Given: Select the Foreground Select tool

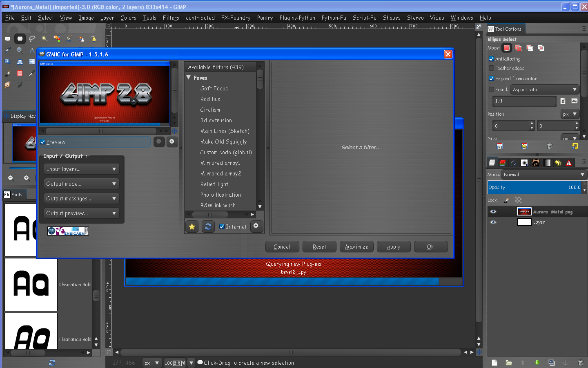Looking at the screenshot, I should coord(81,39).
